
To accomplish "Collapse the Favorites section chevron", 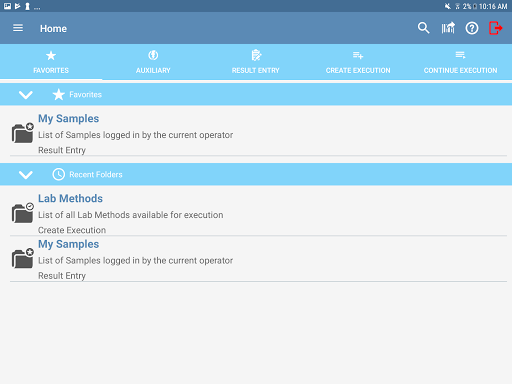I will point(26,95).
